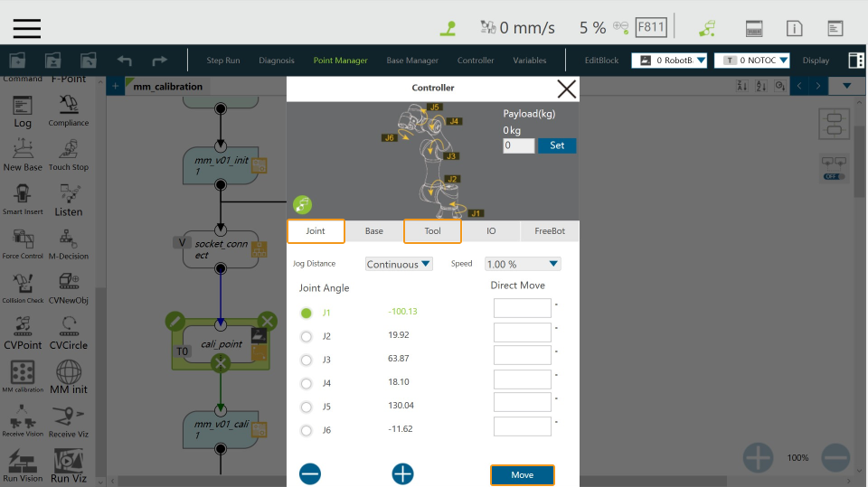The height and width of the screenshot is (487, 868).
Task: Select the J2 joint radio button
Action: point(307,336)
